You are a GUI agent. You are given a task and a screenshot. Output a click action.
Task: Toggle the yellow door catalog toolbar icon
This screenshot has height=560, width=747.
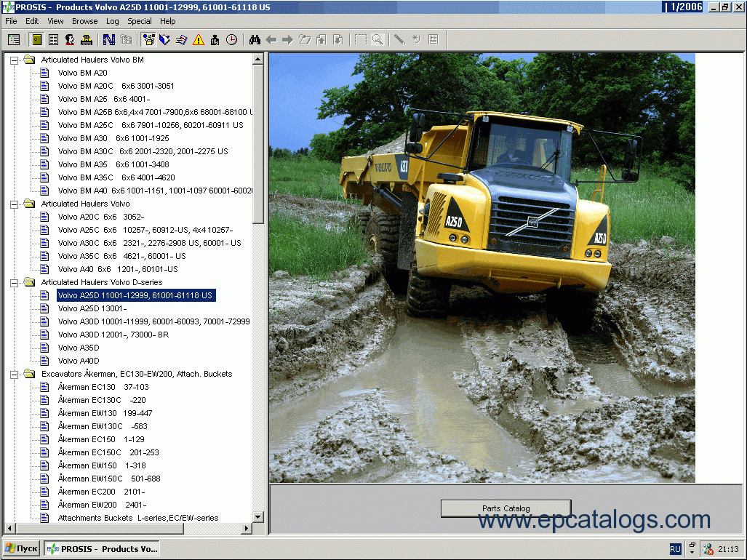[x=36, y=39]
